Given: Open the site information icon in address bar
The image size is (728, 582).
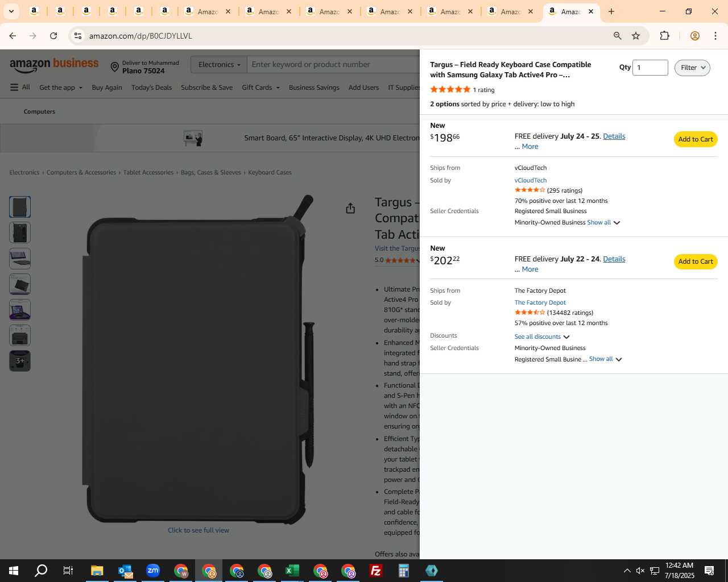Looking at the screenshot, I should point(78,36).
